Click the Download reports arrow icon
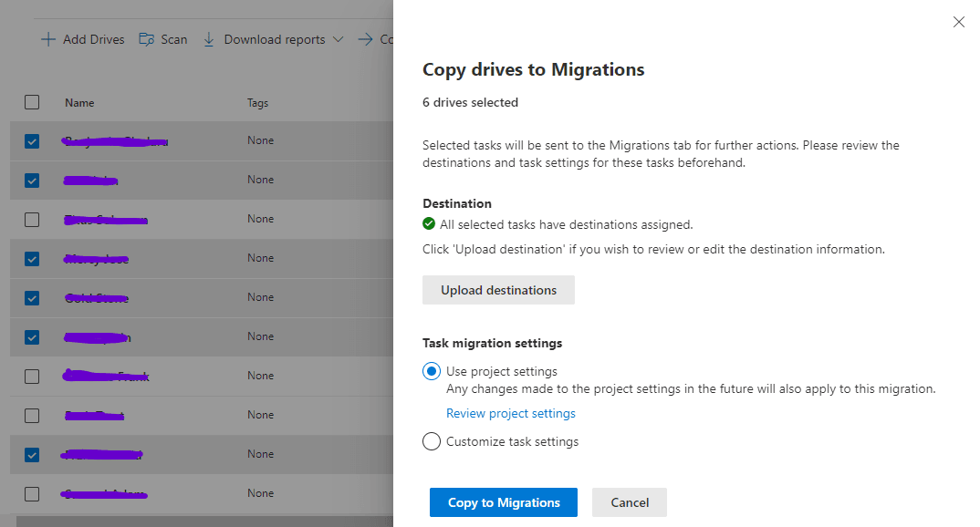Viewport: 980px width, 527px height. coord(209,39)
